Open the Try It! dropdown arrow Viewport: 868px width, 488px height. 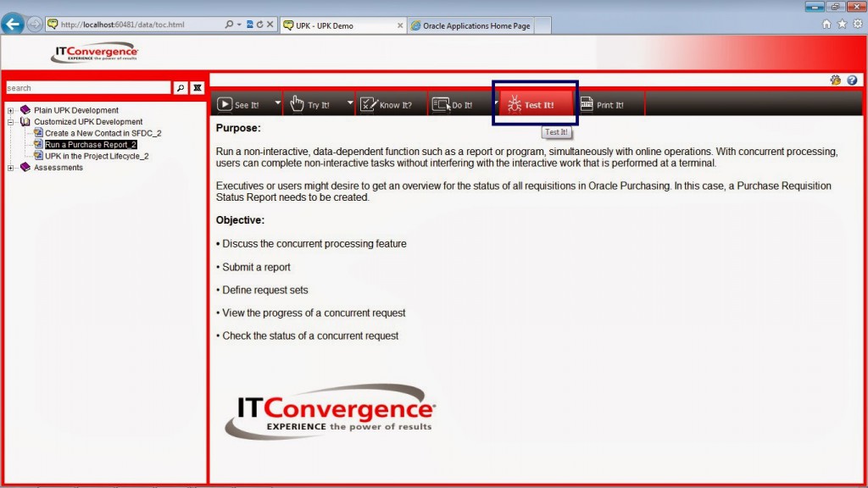350,103
